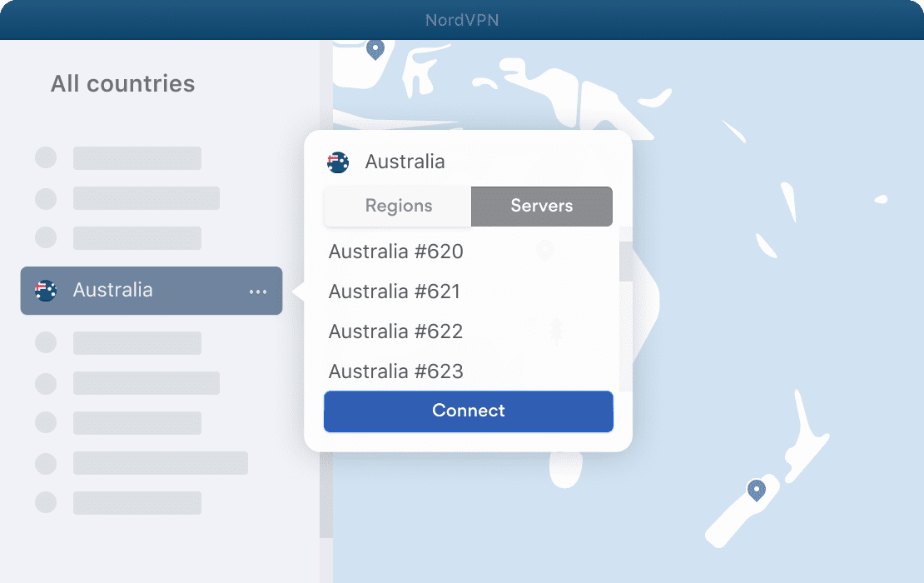Open the ellipsis menu next to Australia

click(x=258, y=291)
